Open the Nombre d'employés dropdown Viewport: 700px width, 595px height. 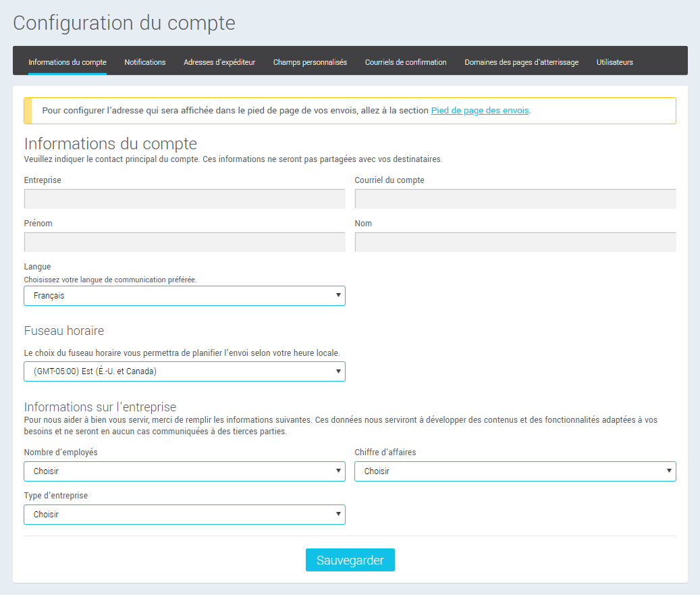(x=184, y=471)
